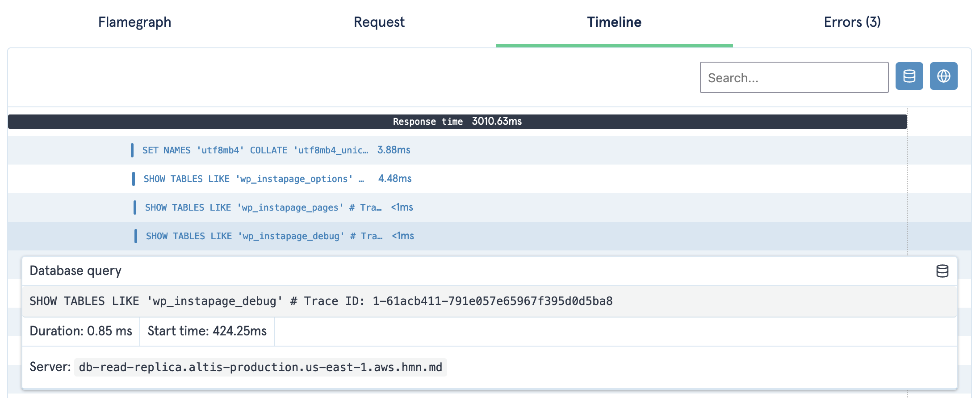Viewport: 980px width, 398px height.
Task: Select the Timeline tab
Action: tap(614, 22)
